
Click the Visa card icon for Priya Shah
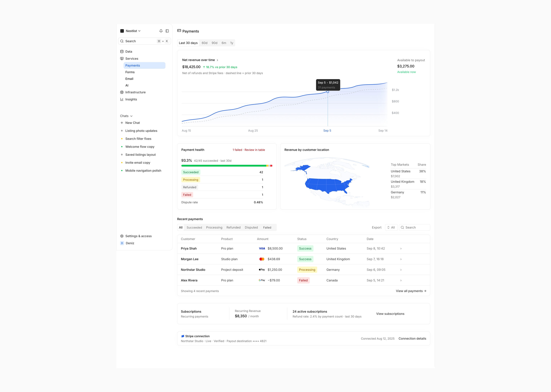(262, 248)
